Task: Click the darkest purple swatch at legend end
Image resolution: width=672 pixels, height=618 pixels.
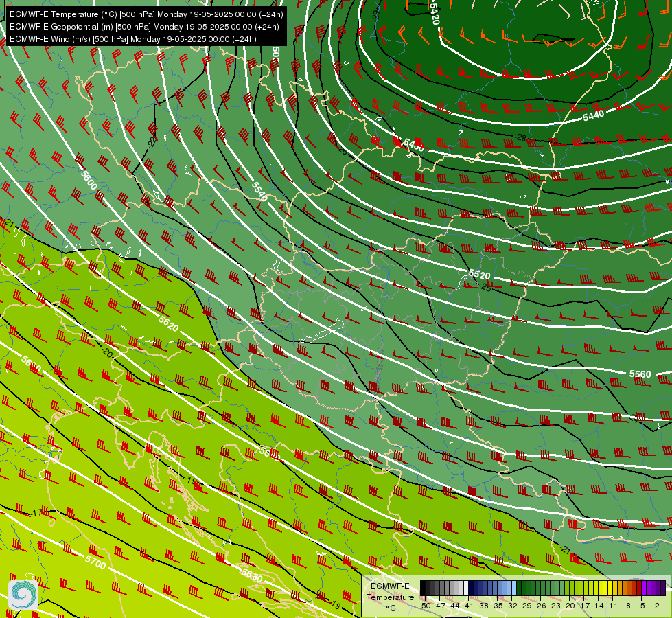Action: (x=664, y=588)
